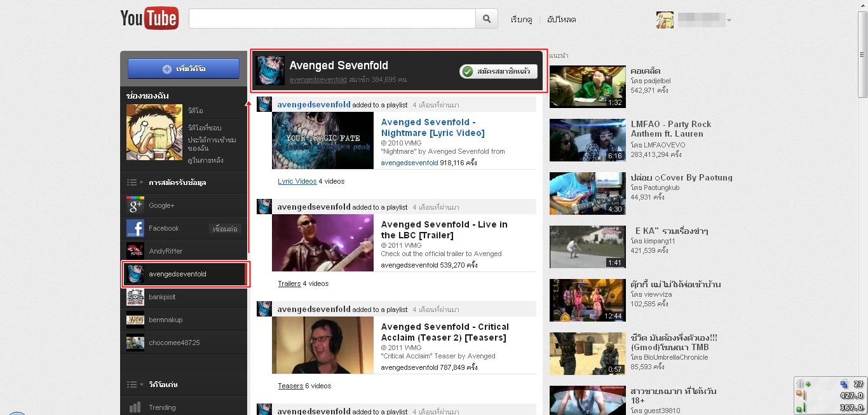Viewport: 868px width, 415px height.
Task: Open the อัปโหลด upload link
Action: click(x=561, y=20)
